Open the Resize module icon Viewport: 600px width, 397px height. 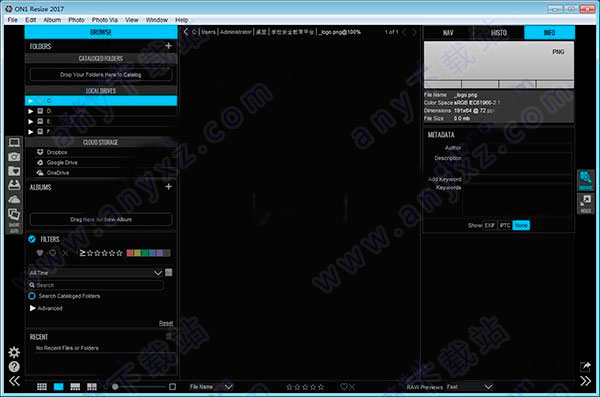(585, 203)
